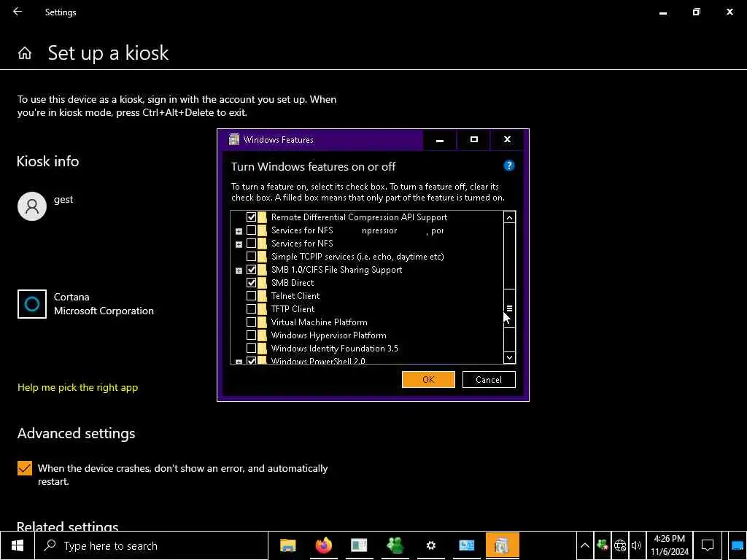Image resolution: width=747 pixels, height=560 pixels.
Task: Expand the Windows PowerShell 2.0 node
Action: click(239, 362)
